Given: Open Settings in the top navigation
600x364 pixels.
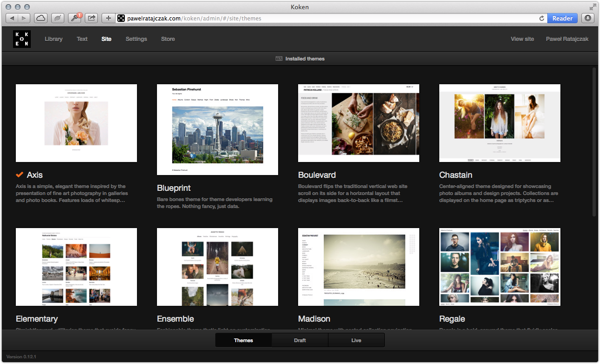Looking at the screenshot, I should tap(136, 39).
